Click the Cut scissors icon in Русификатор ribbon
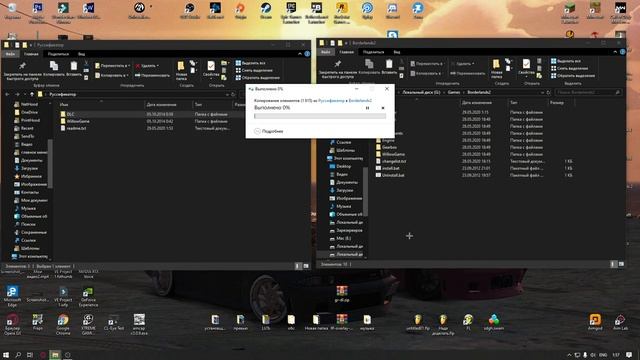This screenshot has width=640, height=360. (x=86, y=63)
